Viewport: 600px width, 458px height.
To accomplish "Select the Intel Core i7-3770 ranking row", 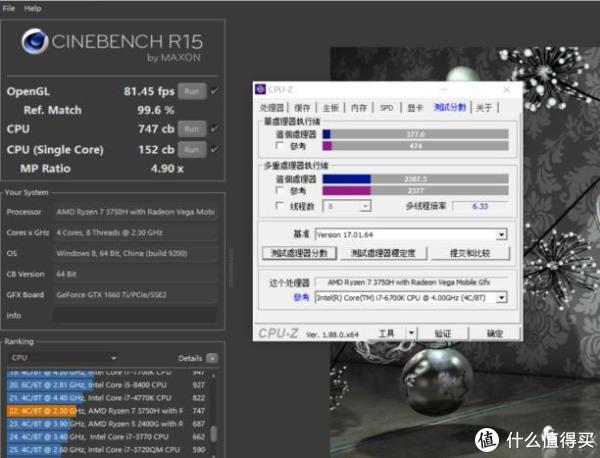I will click(107, 437).
